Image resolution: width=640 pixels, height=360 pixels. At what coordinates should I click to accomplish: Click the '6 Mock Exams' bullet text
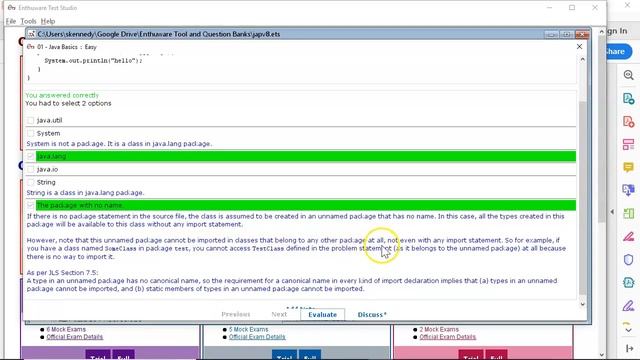(x=66, y=329)
